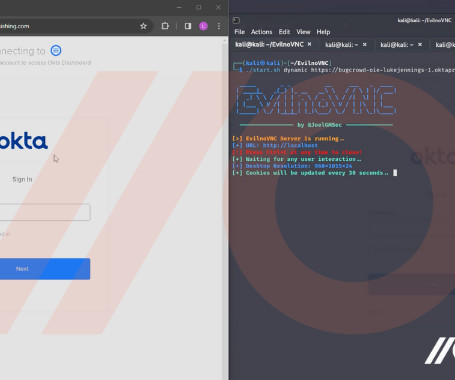Image resolution: width=455 pixels, height=380 pixels.
Task: Click the 'Press Ctrl+C at any time' red line
Action: (x=297, y=152)
